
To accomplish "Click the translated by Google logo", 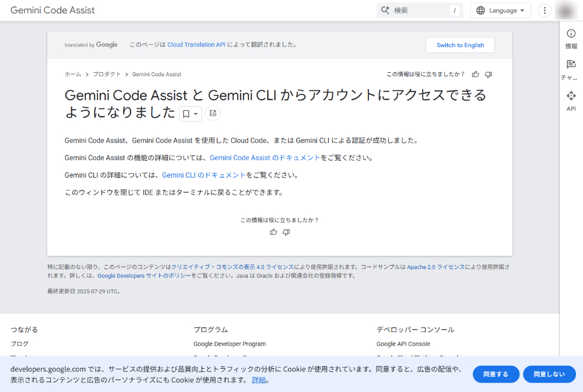I will (x=91, y=45).
